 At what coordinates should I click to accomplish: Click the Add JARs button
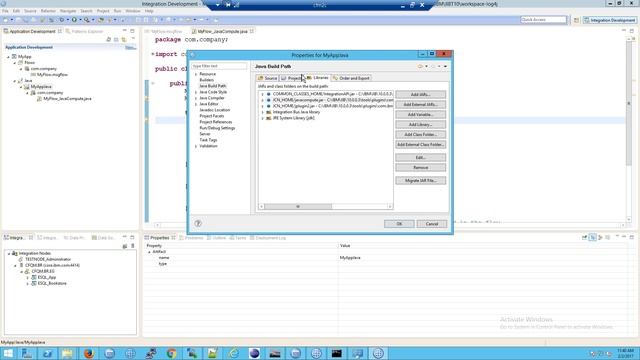pos(420,95)
